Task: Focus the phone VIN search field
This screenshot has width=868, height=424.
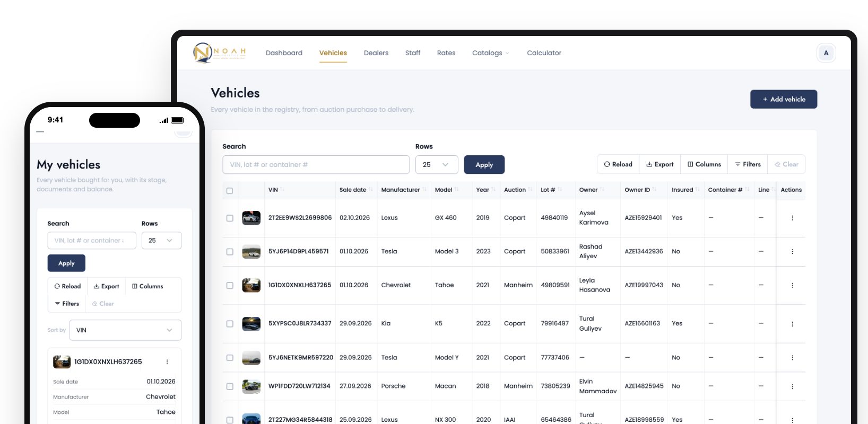Action: [92, 241]
